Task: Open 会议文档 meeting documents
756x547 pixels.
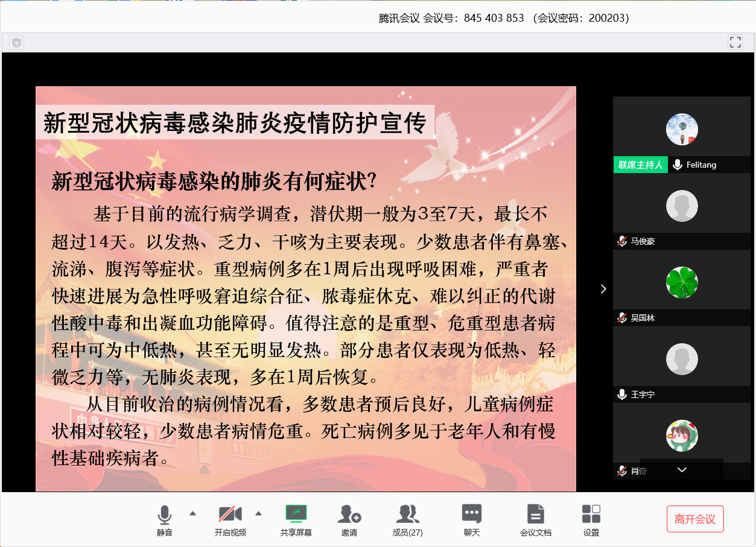Action: pyautogui.click(x=535, y=514)
